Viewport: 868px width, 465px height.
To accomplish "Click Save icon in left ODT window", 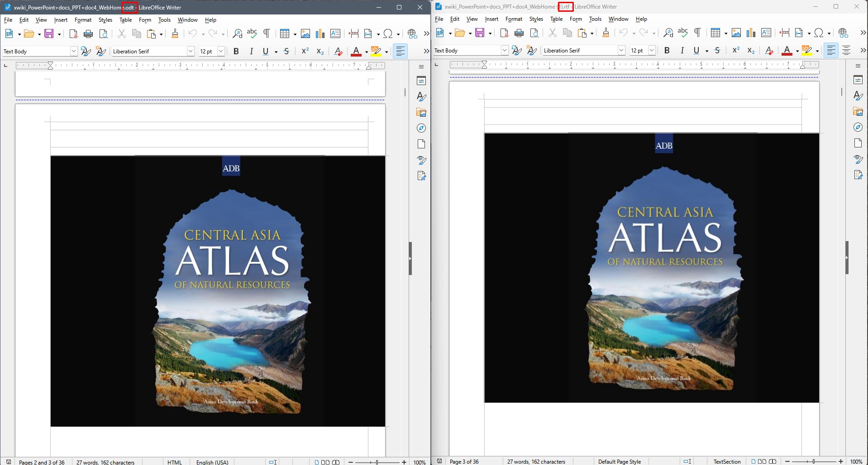I will 49,33.
